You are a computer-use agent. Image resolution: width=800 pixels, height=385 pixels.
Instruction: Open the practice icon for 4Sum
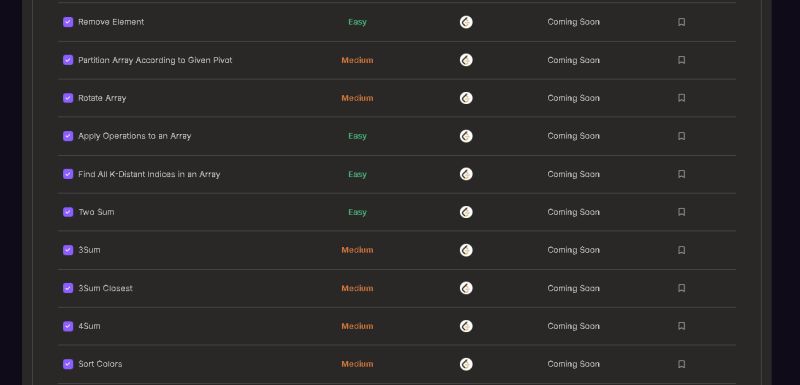(466, 326)
